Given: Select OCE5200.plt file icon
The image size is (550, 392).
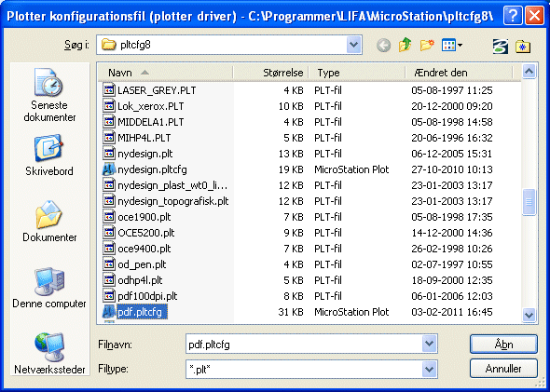Looking at the screenshot, I should pyautogui.click(x=109, y=232).
